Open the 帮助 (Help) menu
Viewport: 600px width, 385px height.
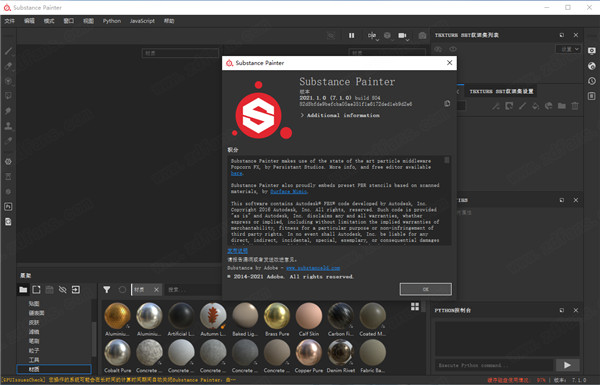coord(169,21)
